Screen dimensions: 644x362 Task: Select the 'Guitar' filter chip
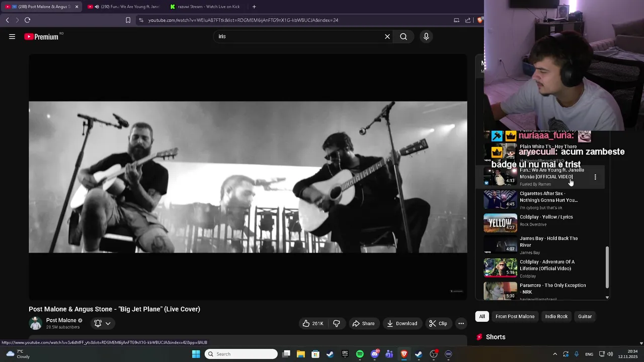pyautogui.click(x=585, y=316)
